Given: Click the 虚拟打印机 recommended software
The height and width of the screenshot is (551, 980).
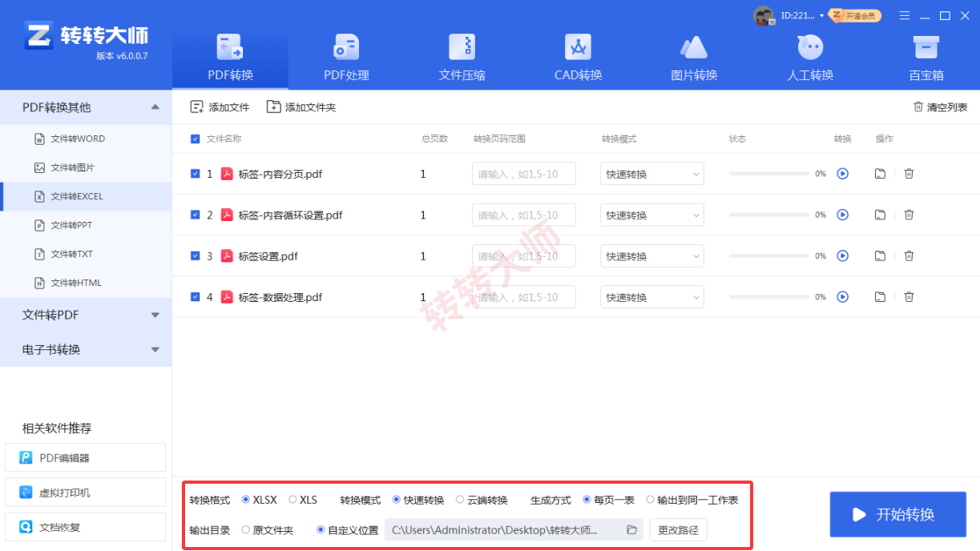Looking at the screenshot, I should click(85, 493).
